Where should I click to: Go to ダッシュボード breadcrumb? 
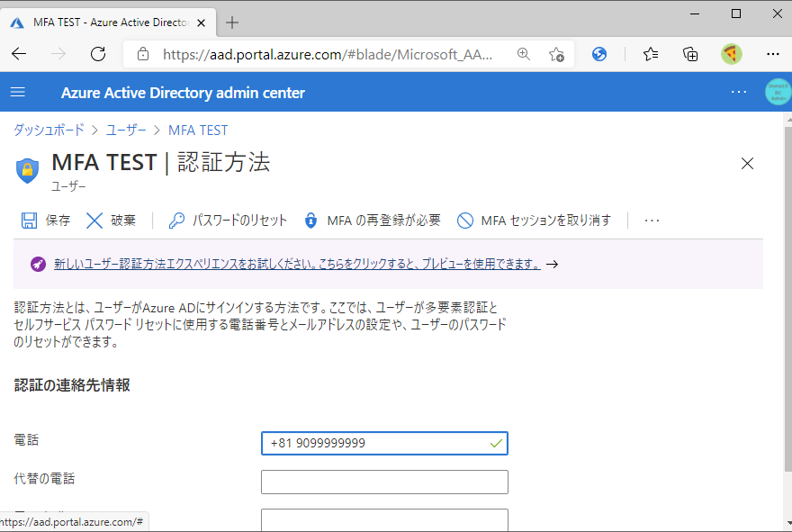point(49,131)
